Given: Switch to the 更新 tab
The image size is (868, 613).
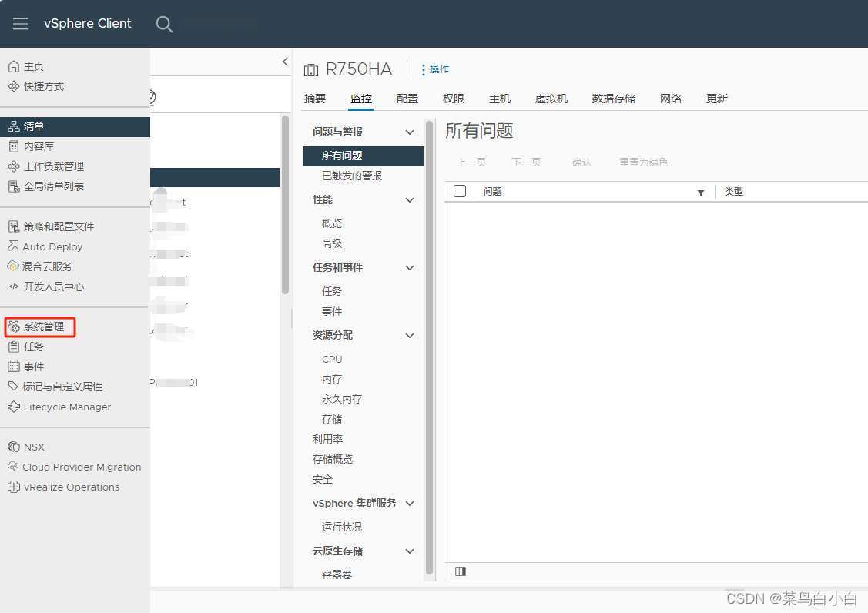Looking at the screenshot, I should (x=717, y=99).
